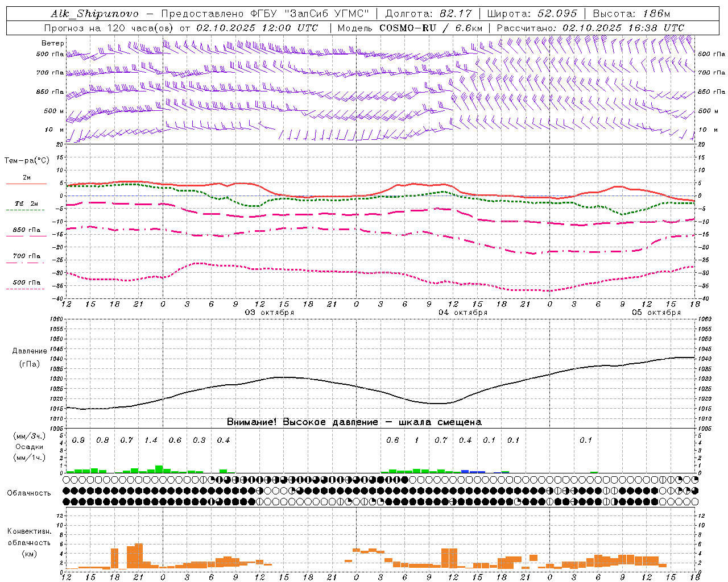
Task: Click the Модель COSMO-RU / 6.6км text
Action: [x=410, y=28]
